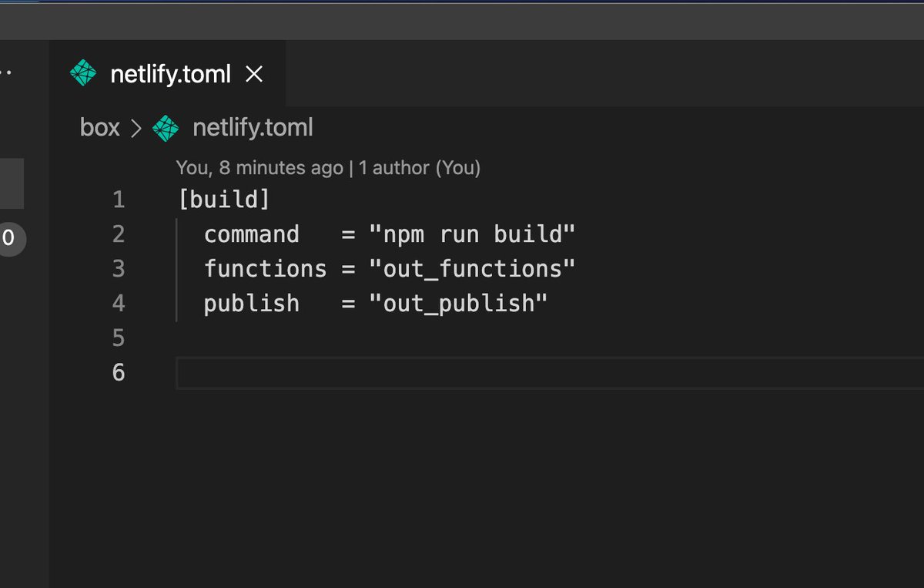
Task: Click the "publish" key
Action: pos(251,304)
